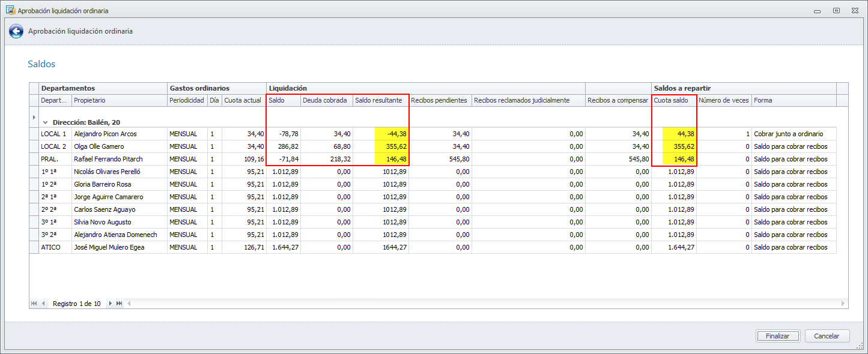Click the Periodicidad column header

[x=187, y=100]
